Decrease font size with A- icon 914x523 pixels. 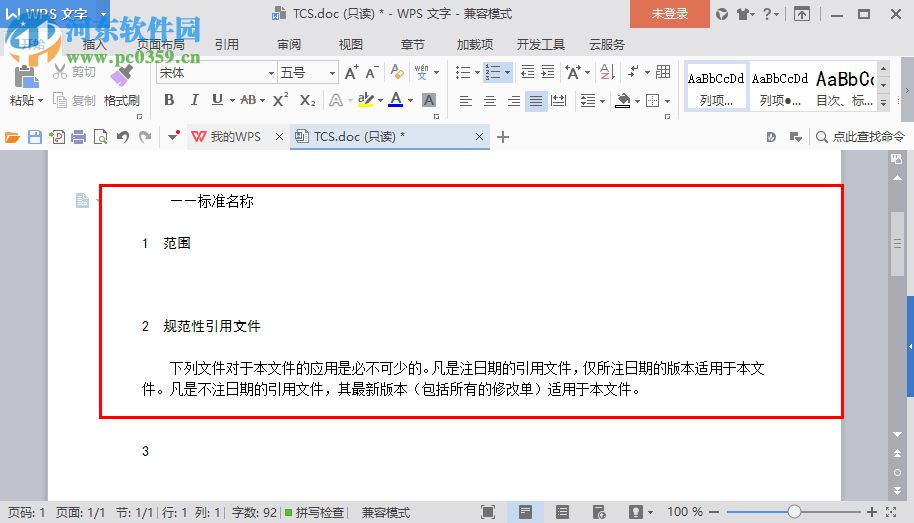coord(371,72)
